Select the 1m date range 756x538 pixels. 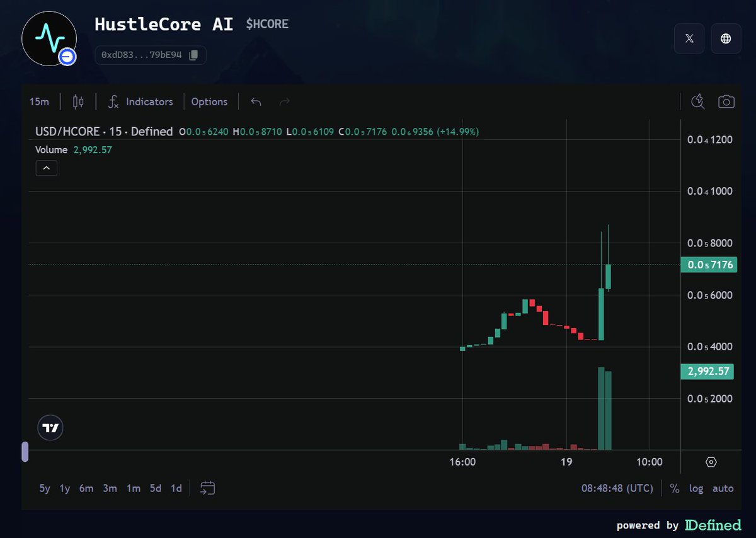(x=133, y=488)
